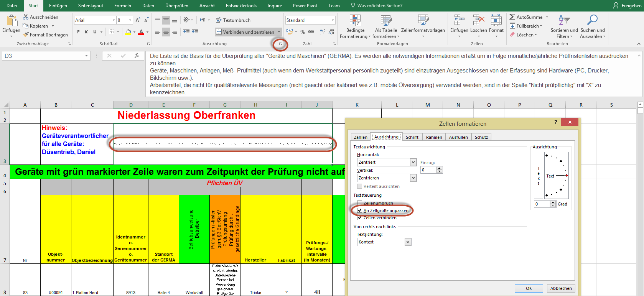
Task: Click the Bold (F) formatting icon
Action: [x=78, y=32]
